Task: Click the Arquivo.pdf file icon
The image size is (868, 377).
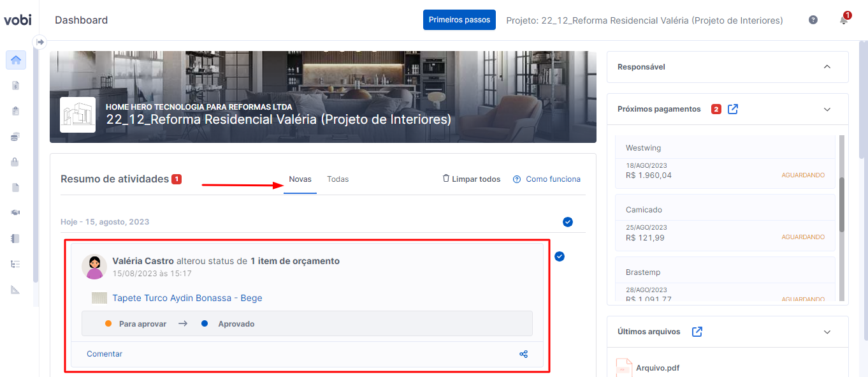Action: (x=624, y=367)
